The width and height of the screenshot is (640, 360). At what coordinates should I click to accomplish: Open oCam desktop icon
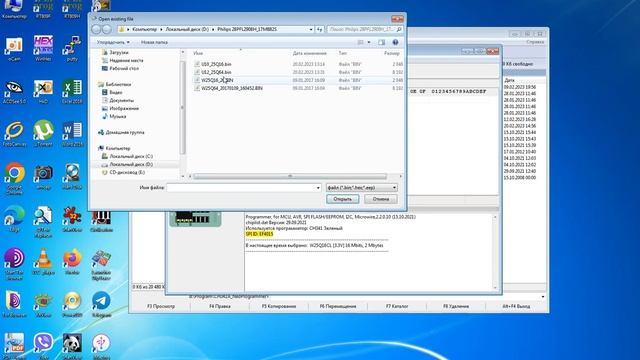(x=14, y=48)
